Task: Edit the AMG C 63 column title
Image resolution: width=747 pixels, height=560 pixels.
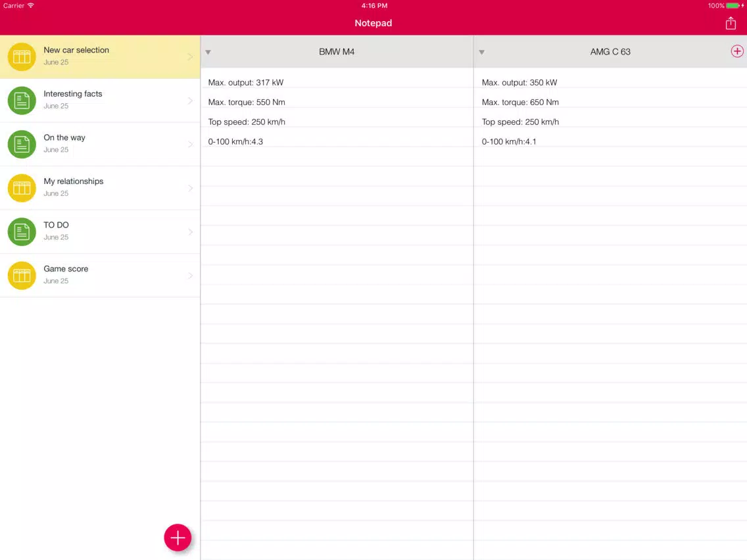Action: [610, 52]
